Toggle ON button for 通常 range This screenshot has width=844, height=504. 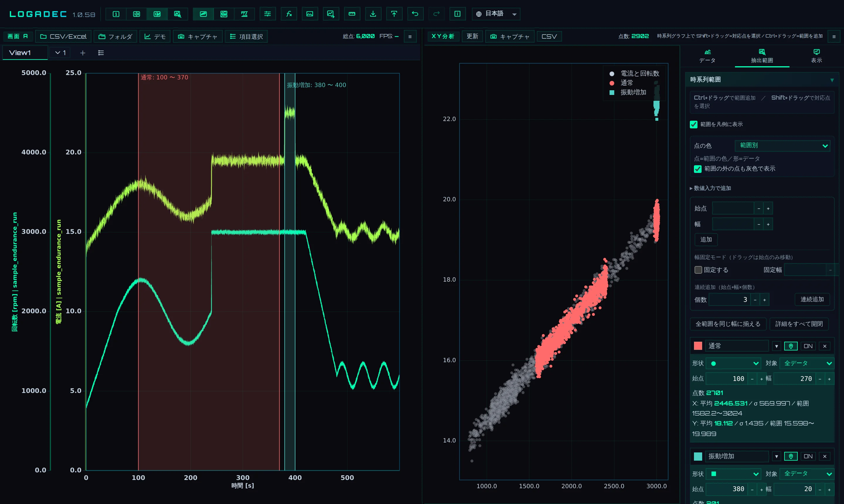(x=808, y=346)
